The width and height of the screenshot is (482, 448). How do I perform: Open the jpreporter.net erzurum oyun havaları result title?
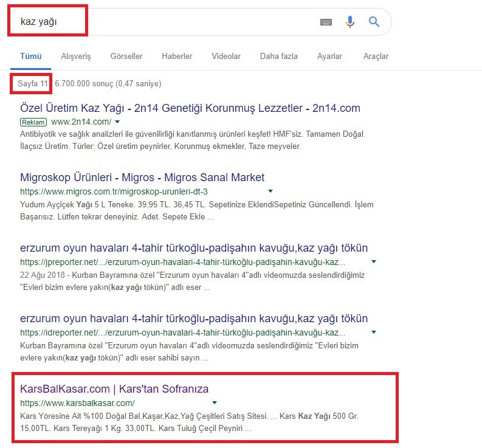coord(194,248)
